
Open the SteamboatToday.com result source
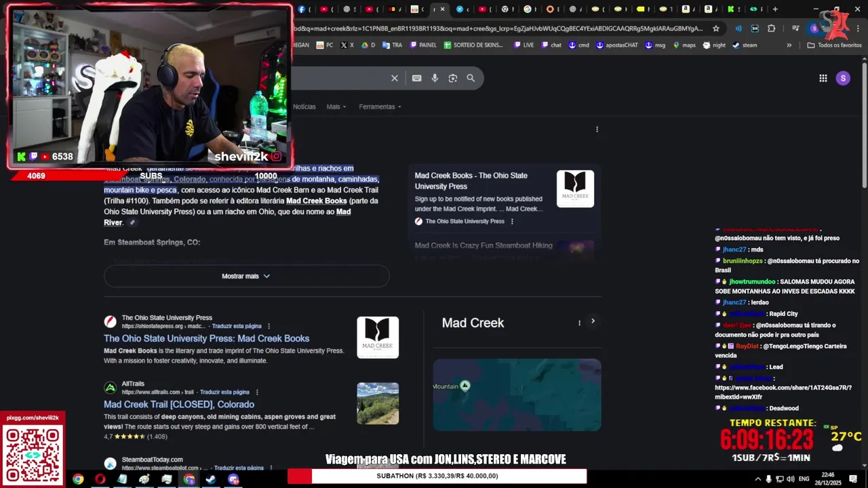152,460
